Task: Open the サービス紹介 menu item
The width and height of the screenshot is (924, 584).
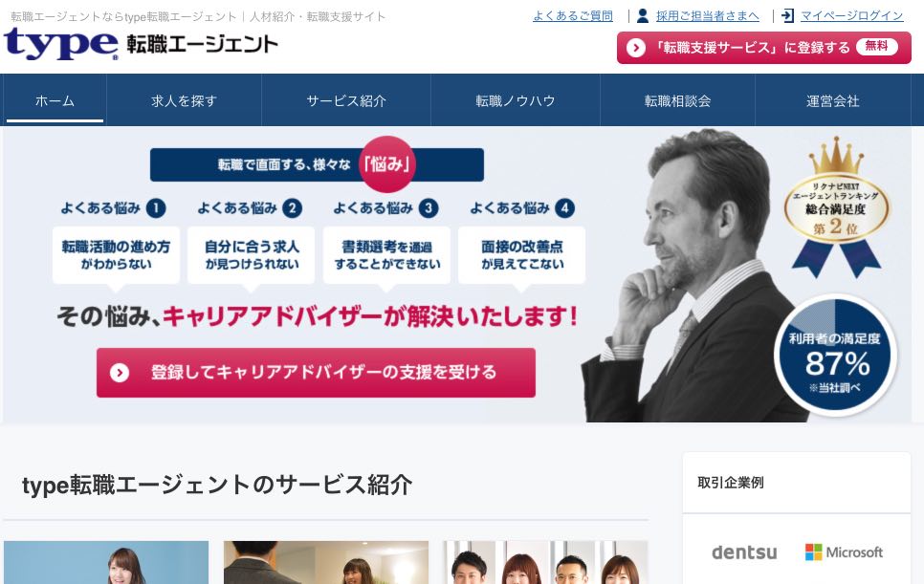Action: pyautogui.click(x=346, y=100)
